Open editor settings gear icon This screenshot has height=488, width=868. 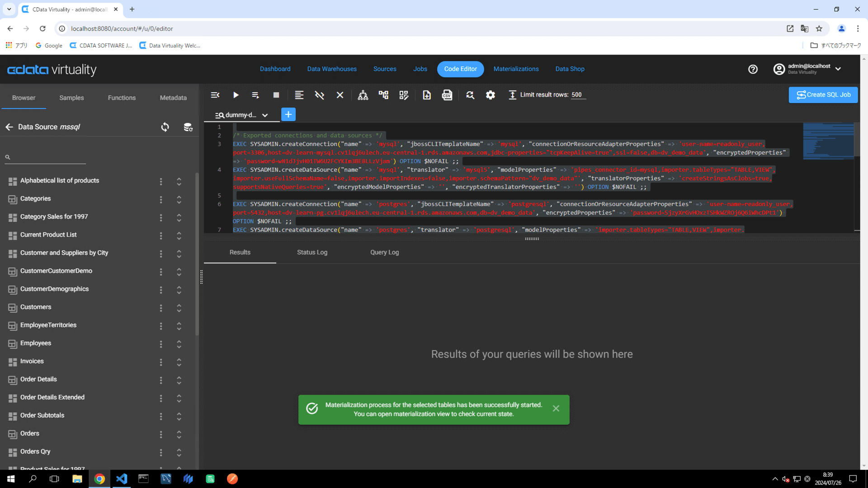pos(490,95)
